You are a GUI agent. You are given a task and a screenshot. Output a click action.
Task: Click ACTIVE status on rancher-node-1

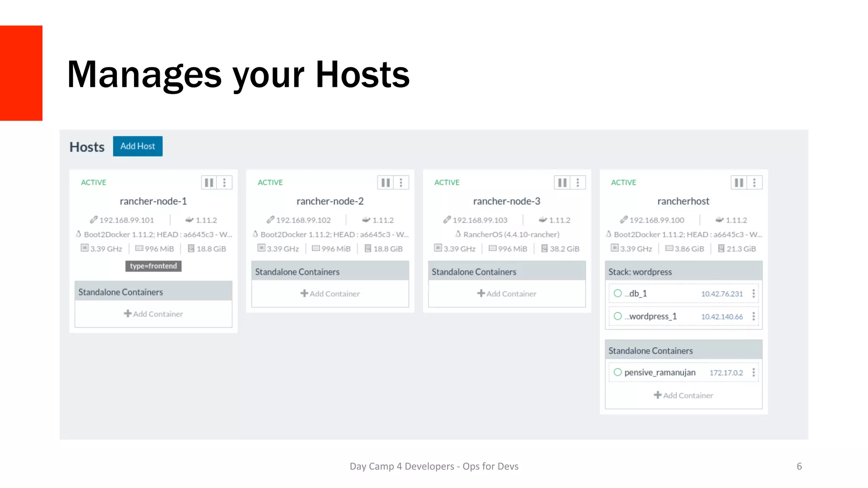[94, 183]
